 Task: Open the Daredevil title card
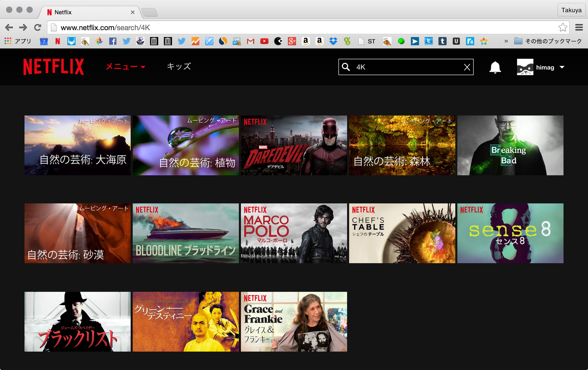[x=294, y=145]
